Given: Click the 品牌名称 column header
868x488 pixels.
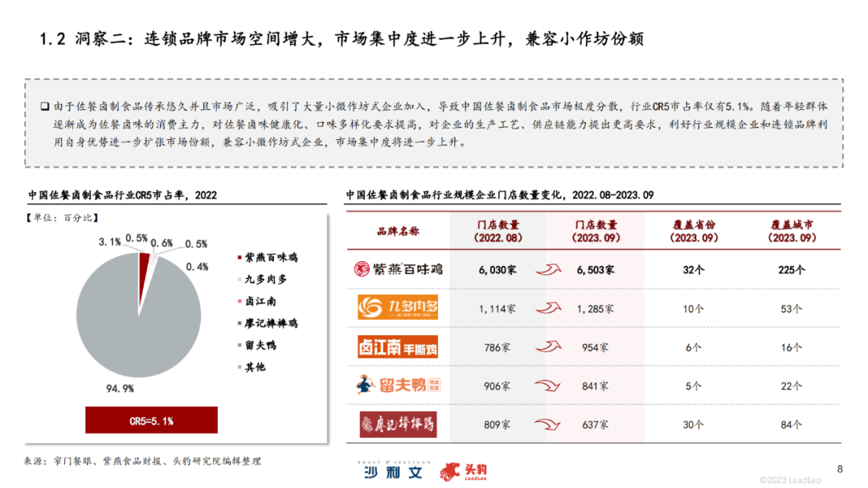Looking at the screenshot, I should 398,231.
